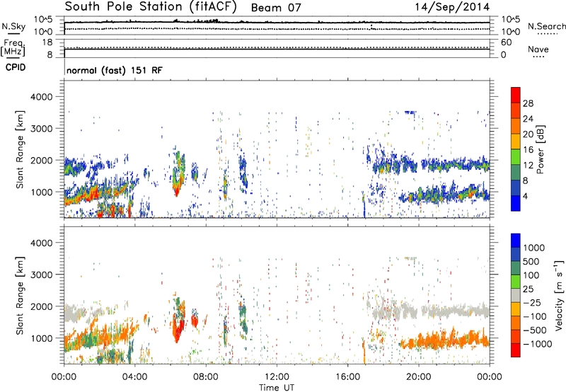566x392 pixels.
Task: Click the red top segment of Power colorbar
Action: click(516, 95)
